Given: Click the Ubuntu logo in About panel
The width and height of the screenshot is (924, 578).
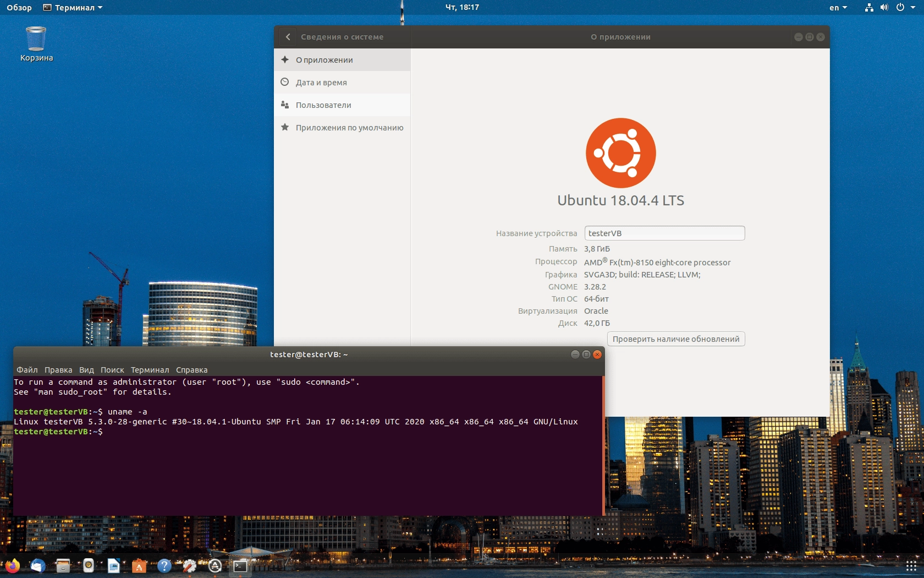Looking at the screenshot, I should pos(621,153).
